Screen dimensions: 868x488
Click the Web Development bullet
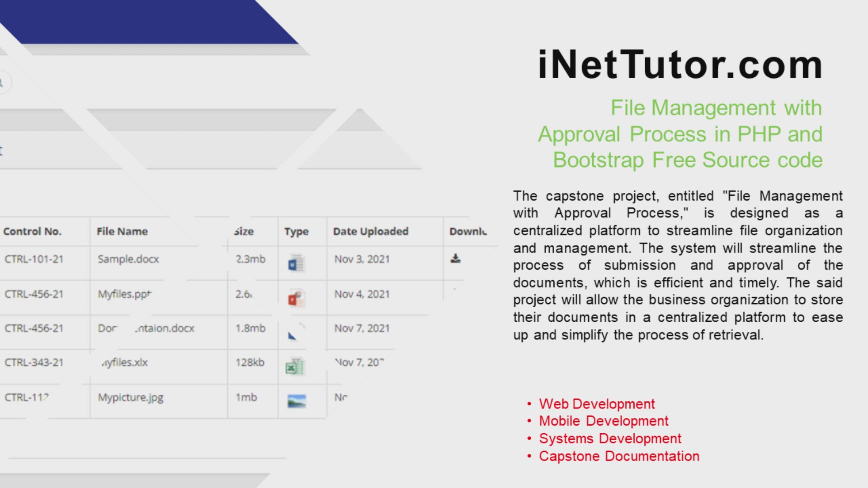(x=597, y=404)
